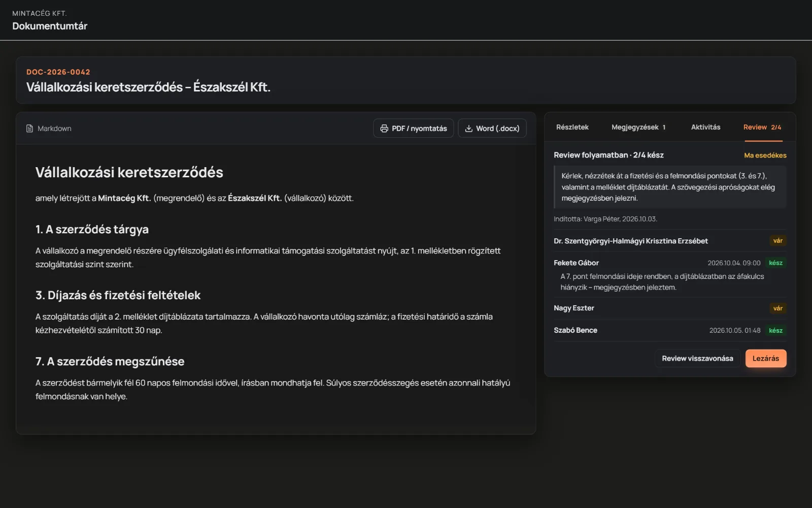Image resolution: width=812 pixels, height=508 pixels.
Task: Click the Review folyamatban 2/4 kész heading
Action: coord(608,155)
